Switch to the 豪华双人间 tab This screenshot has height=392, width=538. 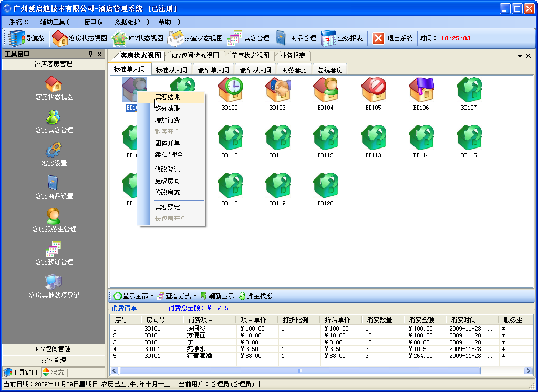coord(255,70)
